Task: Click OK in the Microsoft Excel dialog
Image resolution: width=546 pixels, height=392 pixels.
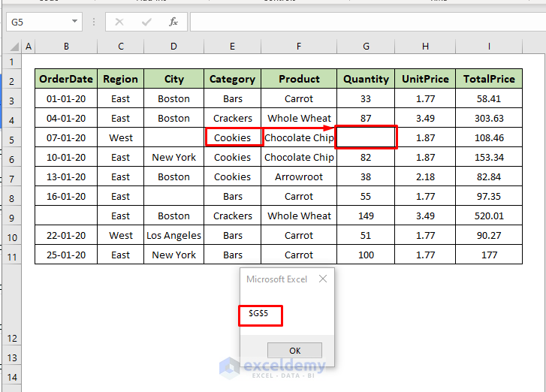Action: pyautogui.click(x=294, y=350)
